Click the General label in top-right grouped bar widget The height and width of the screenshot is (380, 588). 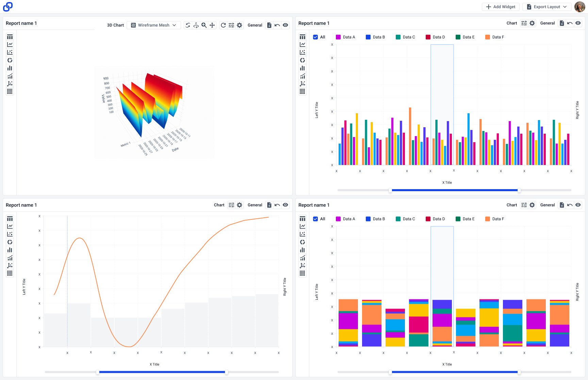click(548, 23)
